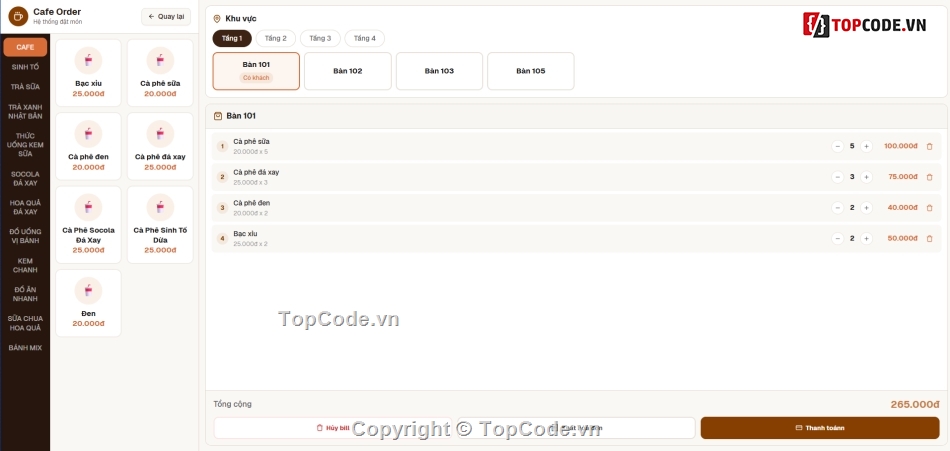Click the 100.000đ line total

[901, 146]
